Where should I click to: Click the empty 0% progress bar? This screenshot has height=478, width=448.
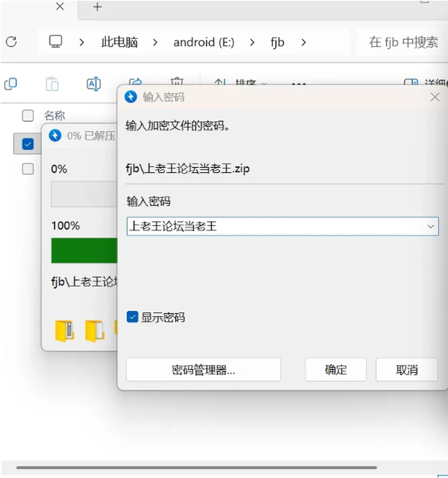point(84,194)
